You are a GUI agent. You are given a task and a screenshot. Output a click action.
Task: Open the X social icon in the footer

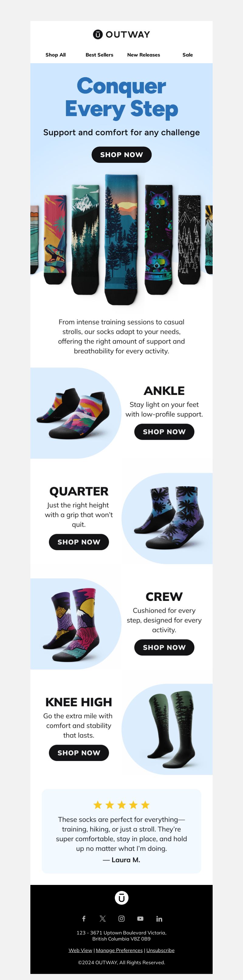(103, 918)
